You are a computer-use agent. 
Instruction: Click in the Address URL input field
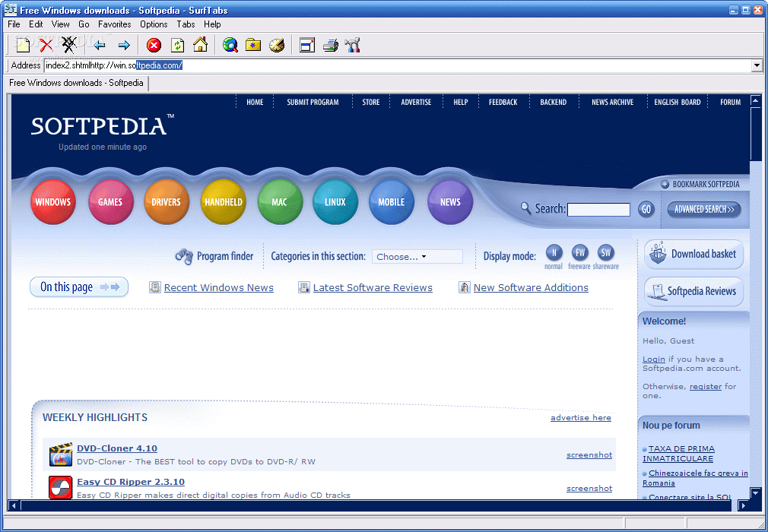click(397, 65)
